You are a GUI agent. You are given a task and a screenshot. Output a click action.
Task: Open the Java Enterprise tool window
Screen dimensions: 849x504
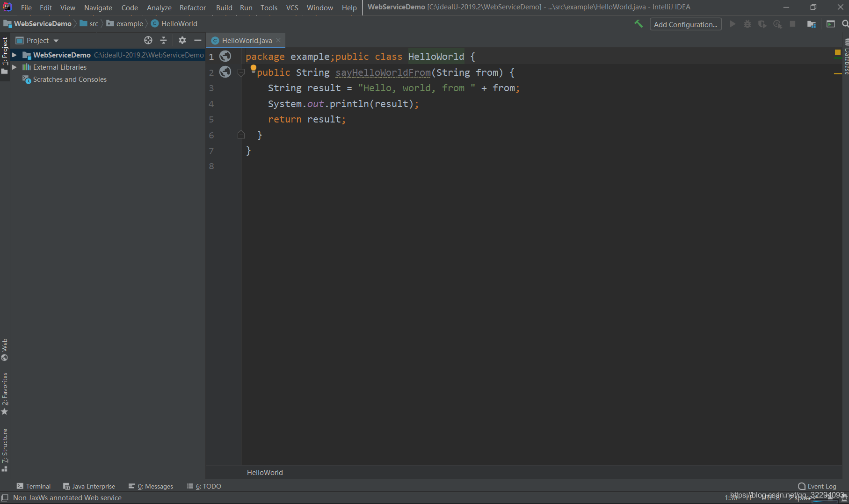pyautogui.click(x=89, y=486)
